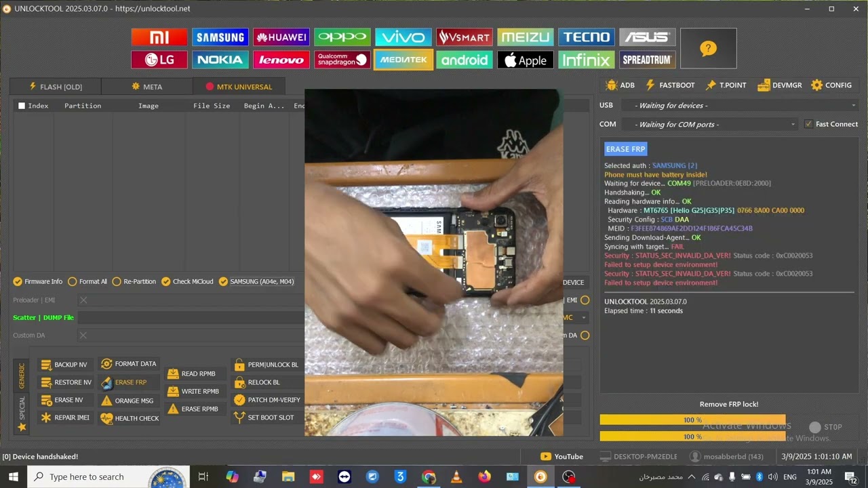
Task: Click the Scatter DUMP File path field
Action: point(191,317)
